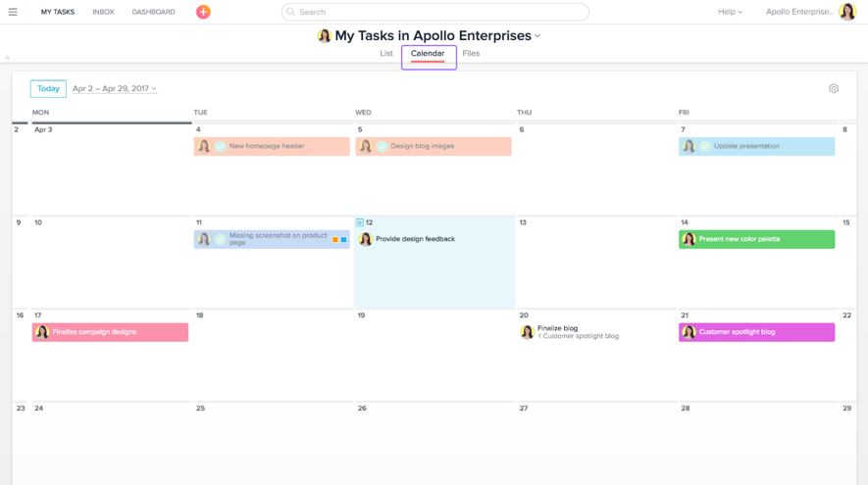
Task: Click into the Search field
Action: (435, 12)
